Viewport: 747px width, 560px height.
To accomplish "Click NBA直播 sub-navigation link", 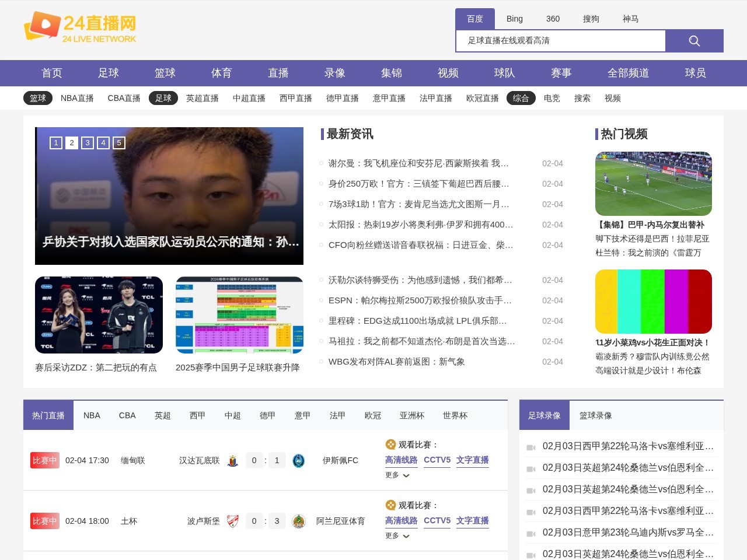I will [x=77, y=98].
